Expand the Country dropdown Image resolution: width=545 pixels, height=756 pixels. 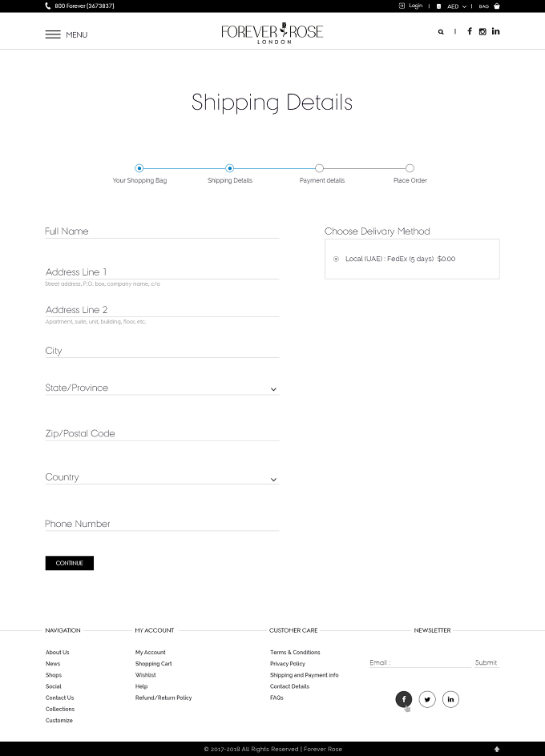[x=162, y=477]
